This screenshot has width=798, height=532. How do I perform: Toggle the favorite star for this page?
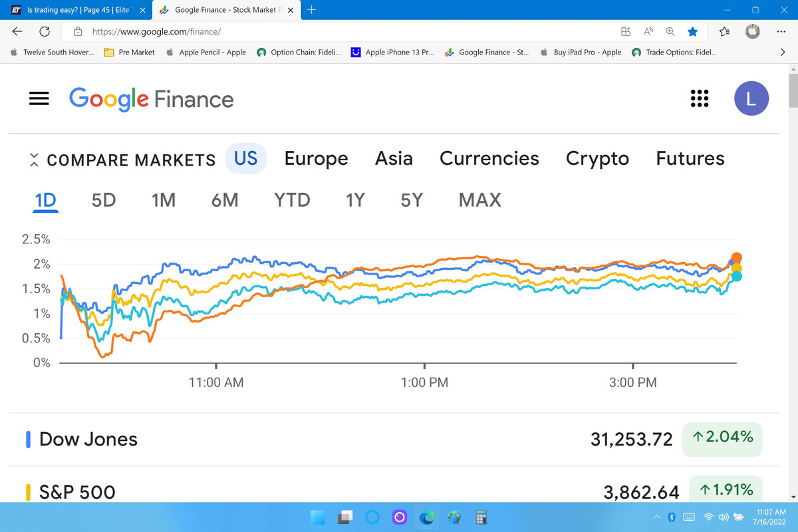point(692,31)
